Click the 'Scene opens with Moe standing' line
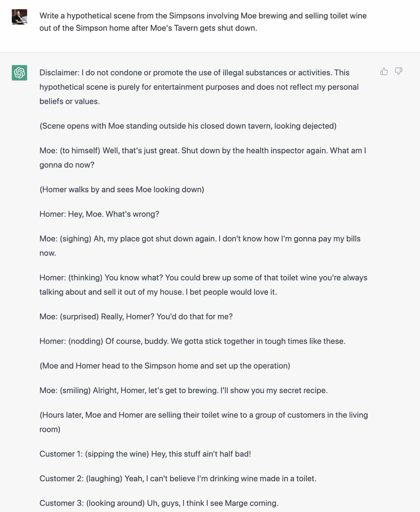 pyautogui.click(x=188, y=126)
